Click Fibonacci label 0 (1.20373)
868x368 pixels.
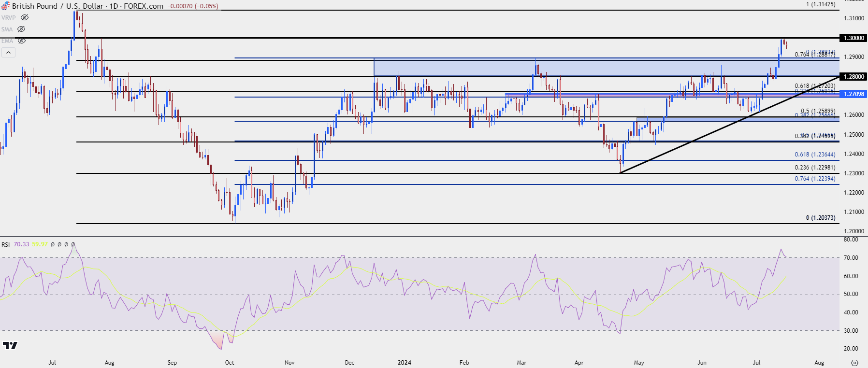point(821,218)
